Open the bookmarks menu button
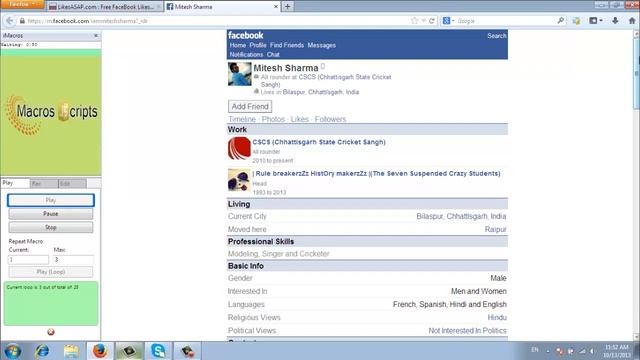This screenshot has width=640, height=360. coord(596,21)
